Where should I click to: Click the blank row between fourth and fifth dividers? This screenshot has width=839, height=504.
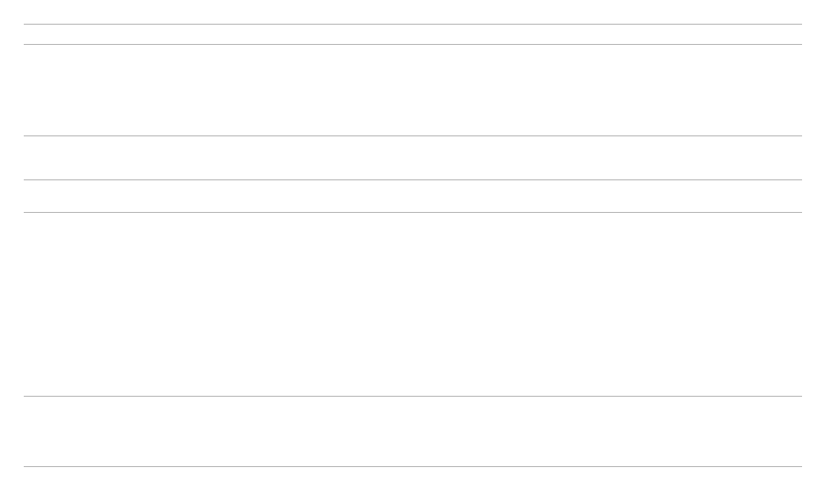[412, 196]
